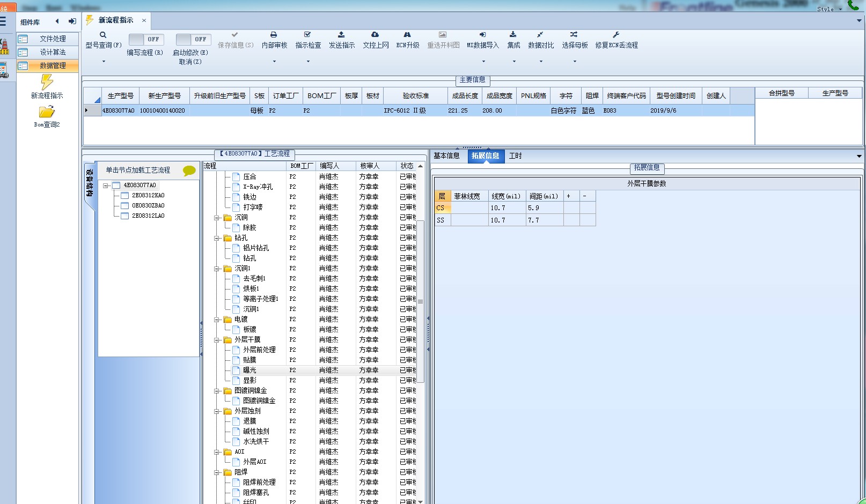Image resolution: width=866 pixels, height=504 pixels.
Task: Select 数据管理 in sidebar
Action: click(48, 65)
